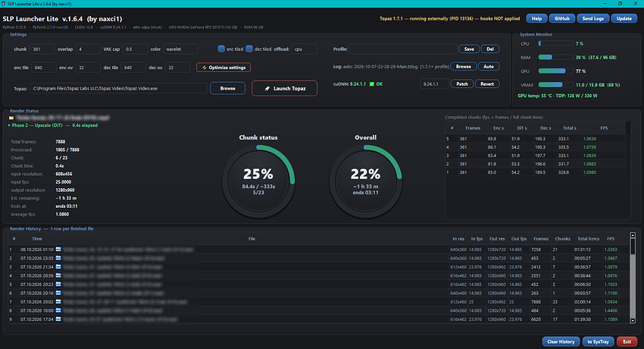
Task: Click the Render History scrollbar down arrow
Action: pyautogui.click(x=633, y=321)
